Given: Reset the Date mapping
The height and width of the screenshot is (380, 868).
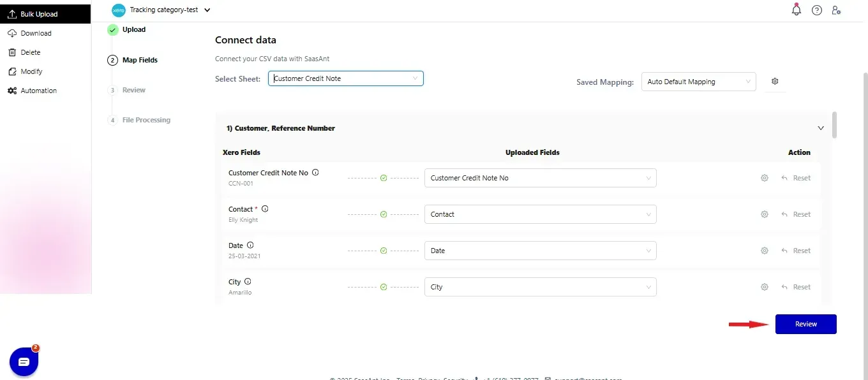Looking at the screenshot, I should pyautogui.click(x=796, y=251).
